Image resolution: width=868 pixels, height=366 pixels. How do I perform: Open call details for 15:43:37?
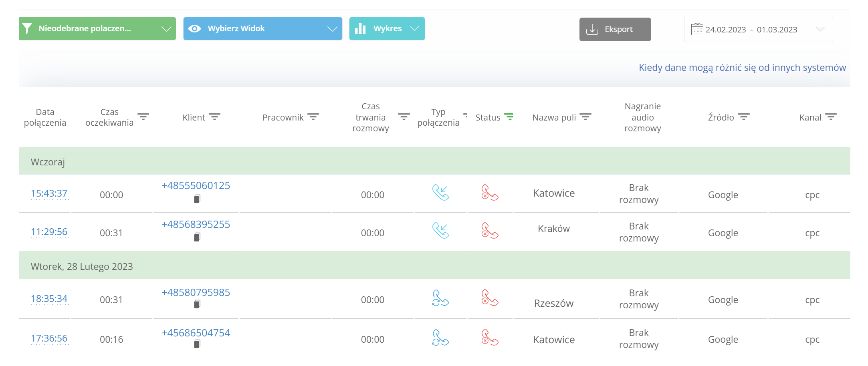[49, 193]
